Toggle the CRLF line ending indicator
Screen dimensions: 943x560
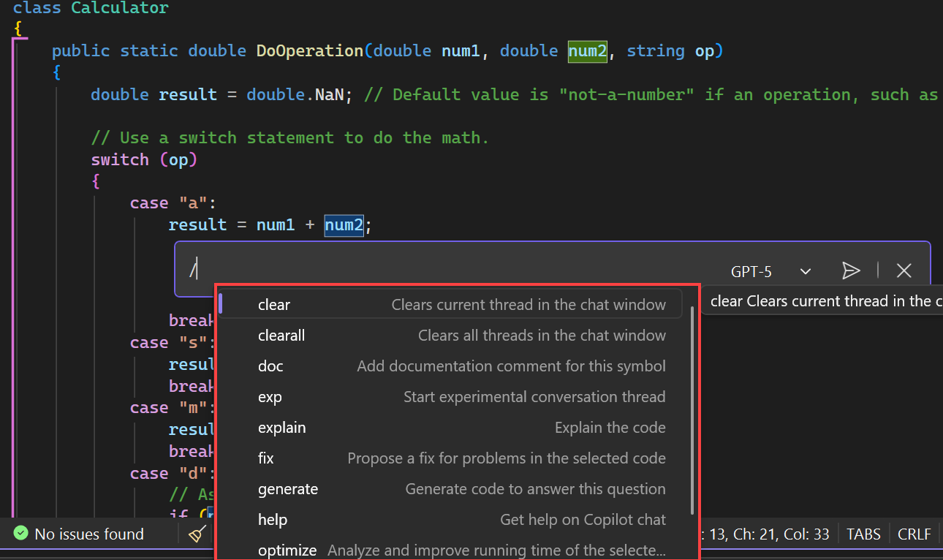coord(914,534)
